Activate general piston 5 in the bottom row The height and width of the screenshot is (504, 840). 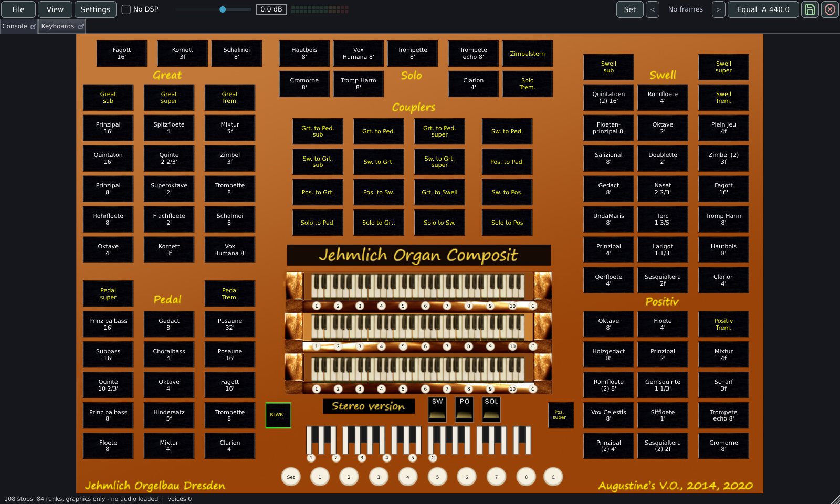point(437,477)
